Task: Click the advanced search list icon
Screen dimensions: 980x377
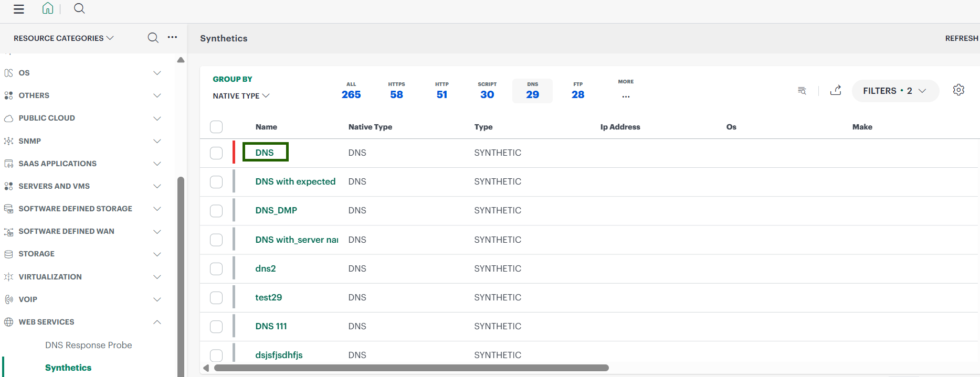Action: coord(802,91)
